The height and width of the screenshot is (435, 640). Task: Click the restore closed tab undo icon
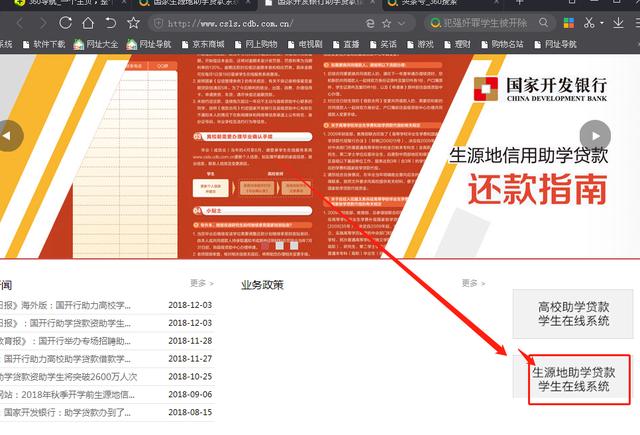pos(110,23)
